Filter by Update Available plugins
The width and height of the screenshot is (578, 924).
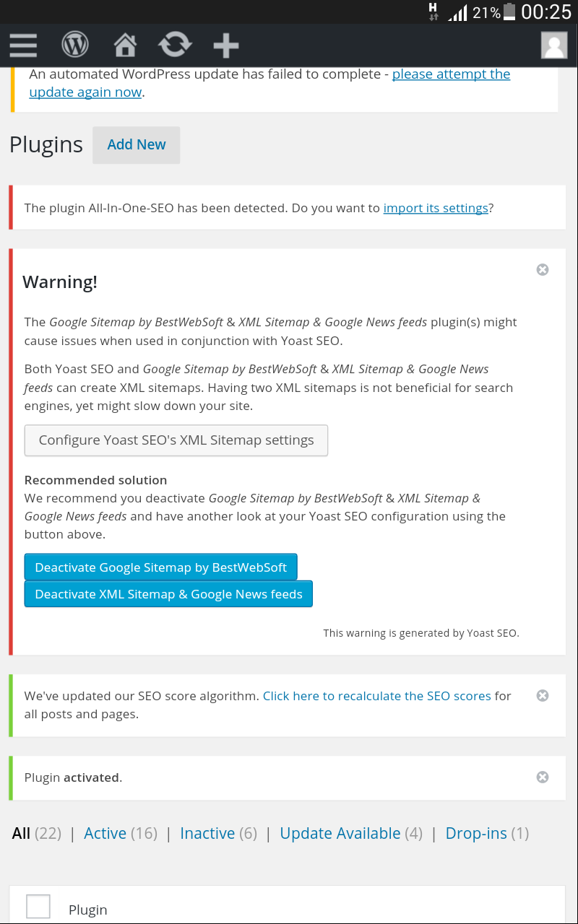tap(340, 833)
